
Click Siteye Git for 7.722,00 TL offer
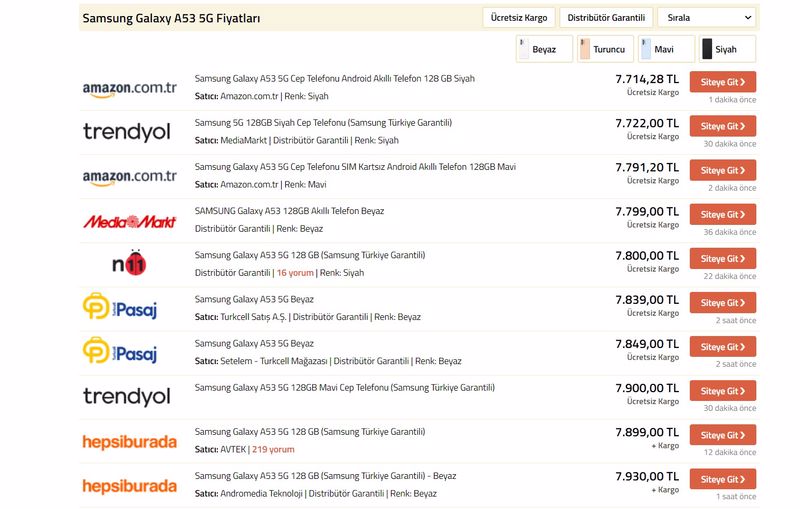(x=723, y=126)
